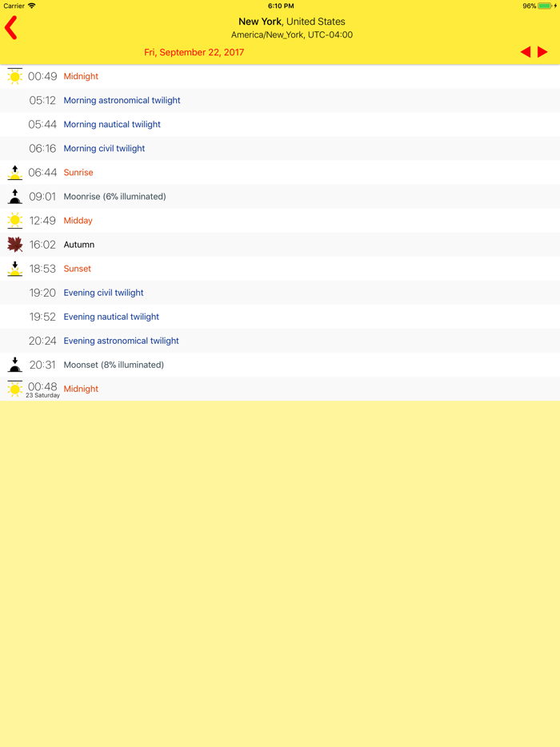Viewport: 560px width, 747px height.
Task: Select the Autumn equinox label
Action: pos(78,245)
